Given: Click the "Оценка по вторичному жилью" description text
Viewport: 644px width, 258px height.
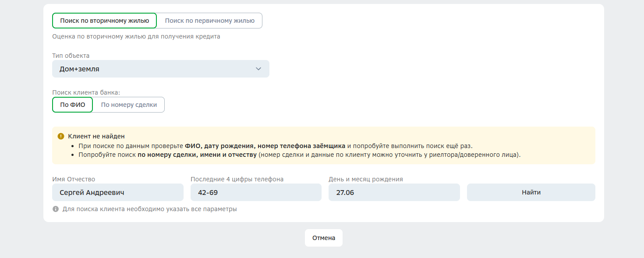Looking at the screenshot, I should (x=136, y=36).
